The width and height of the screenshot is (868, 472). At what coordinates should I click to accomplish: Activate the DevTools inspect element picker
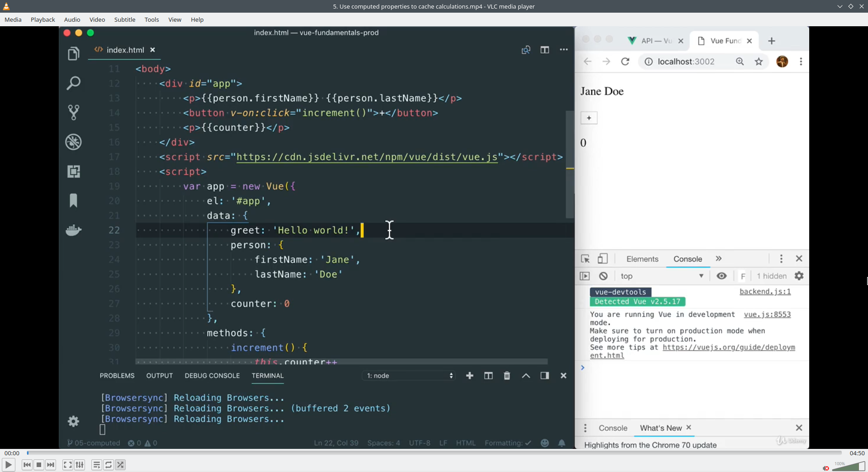click(x=585, y=259)
